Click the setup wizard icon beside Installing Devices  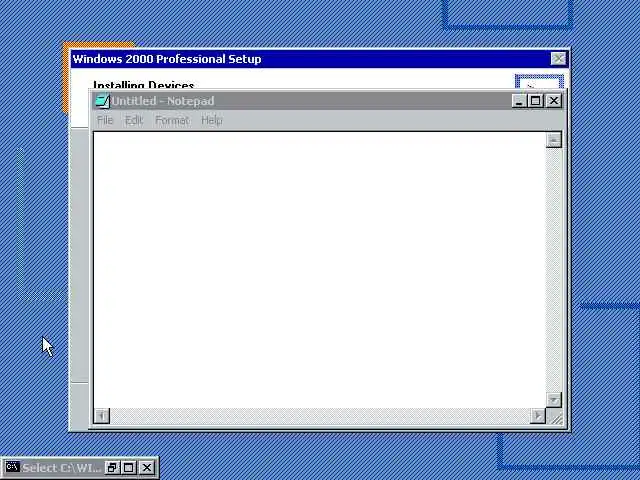tap(539, 82)
